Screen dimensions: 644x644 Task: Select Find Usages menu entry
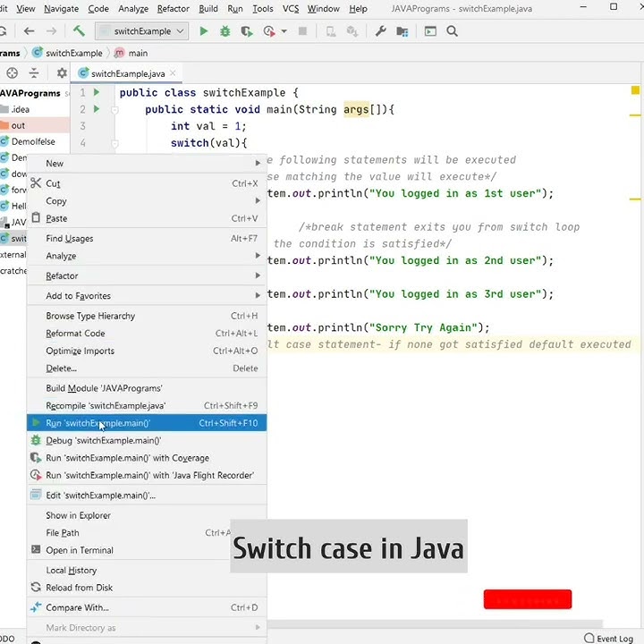[147, 238]
